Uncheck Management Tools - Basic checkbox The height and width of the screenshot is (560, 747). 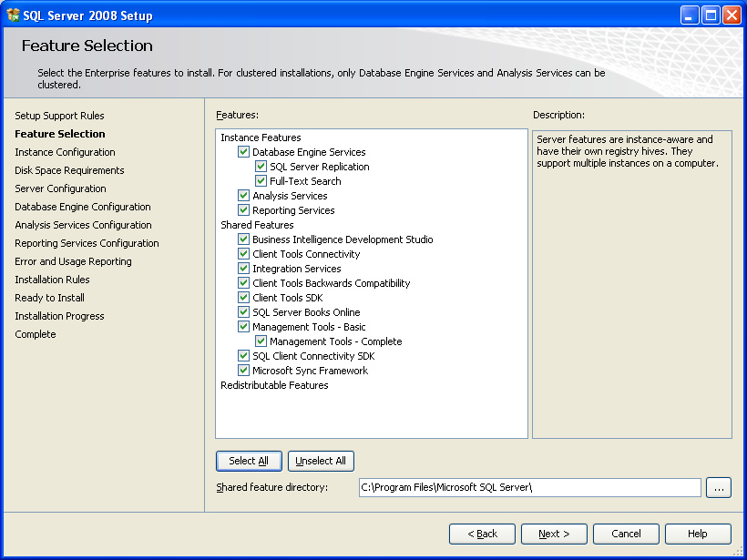[x=243, y=327]
